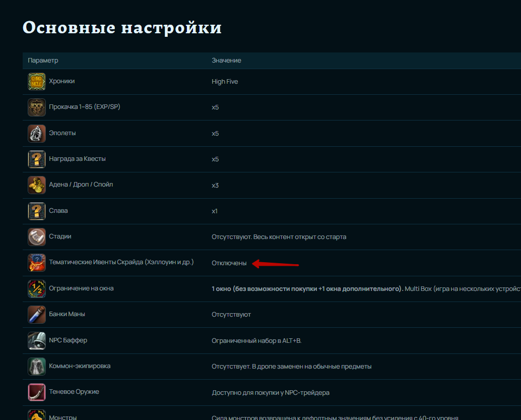Screen dimensions: 521x420
Task: Select the Хроники label
Action: [x=62, y=81]
